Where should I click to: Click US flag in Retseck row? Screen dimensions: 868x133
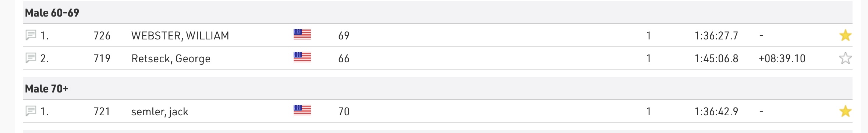302,57
